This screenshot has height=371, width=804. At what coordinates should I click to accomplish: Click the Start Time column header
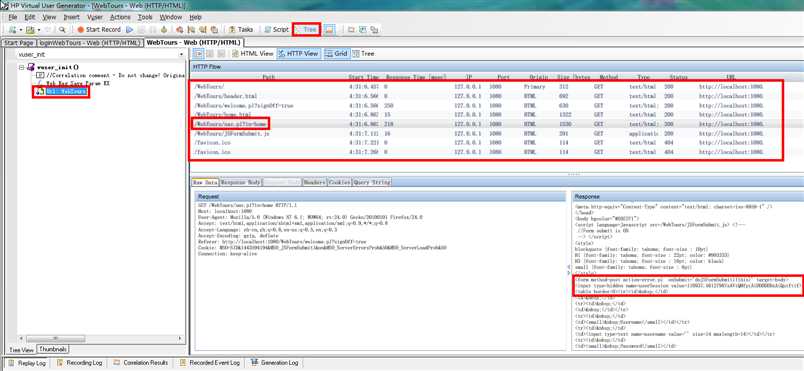pyautogui.click(x=363, y=77)
